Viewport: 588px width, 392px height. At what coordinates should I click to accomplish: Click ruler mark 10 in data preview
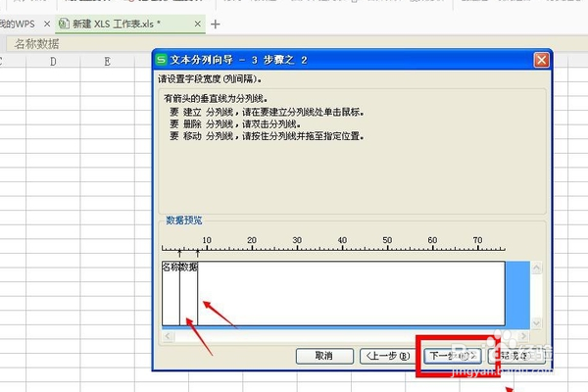tap(207, 240)
